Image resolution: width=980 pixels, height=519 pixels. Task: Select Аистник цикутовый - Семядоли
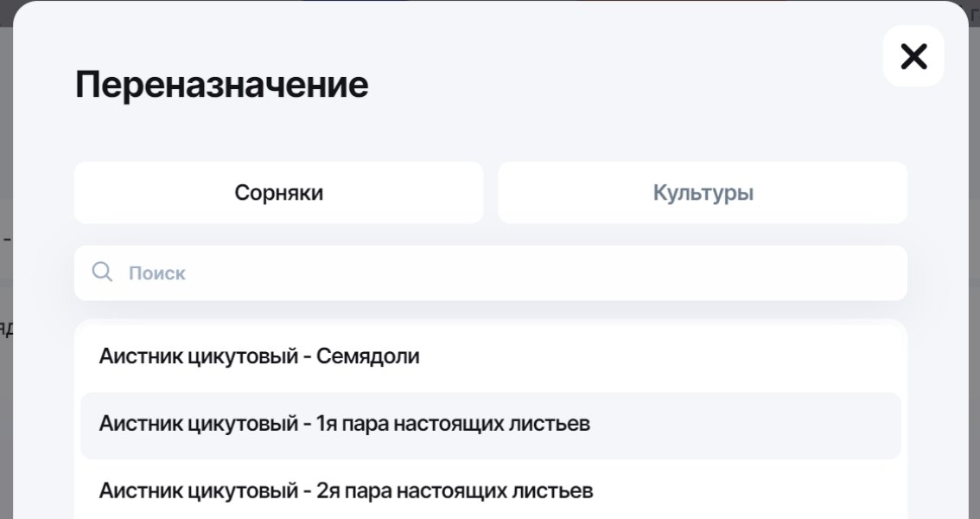[x=259, y=356]
